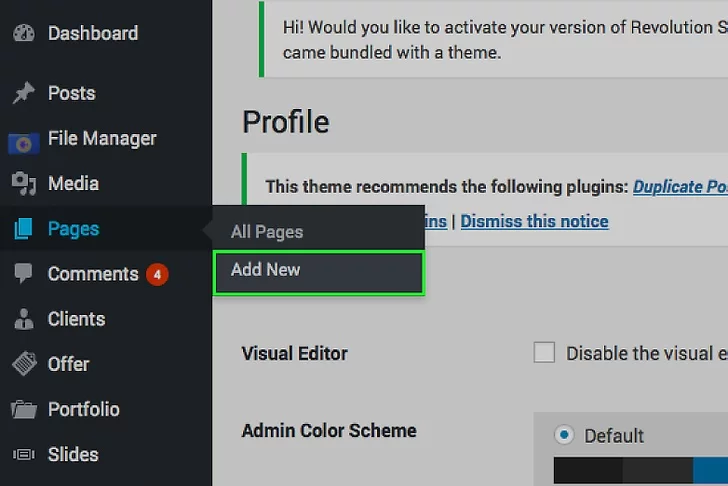Click the Slides icon in sidebar
The height and width of the screenshot is (486, 728).
(x=23, y=454)
